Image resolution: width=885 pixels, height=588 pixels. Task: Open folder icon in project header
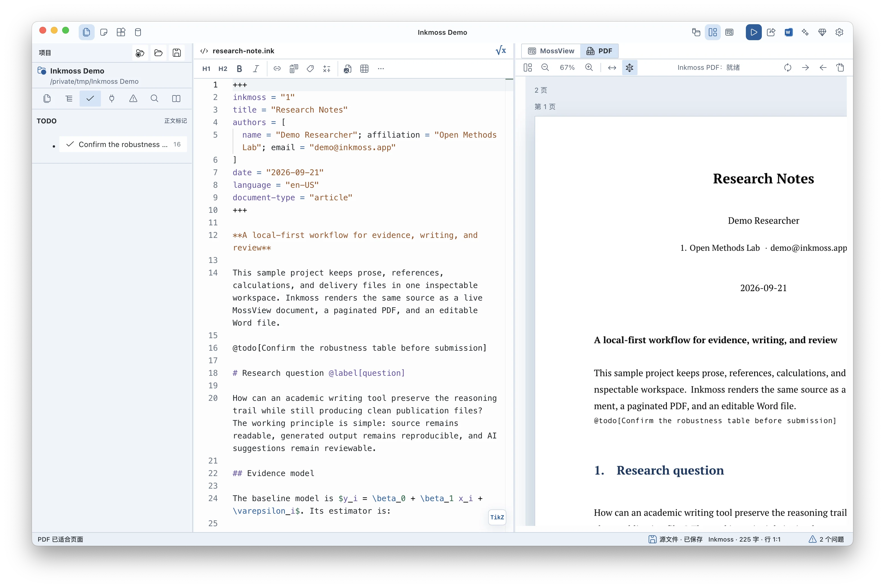click(159, 53)
